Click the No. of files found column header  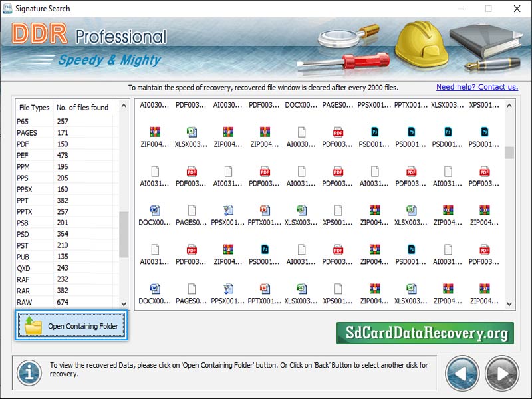click(x=82, y=108)
